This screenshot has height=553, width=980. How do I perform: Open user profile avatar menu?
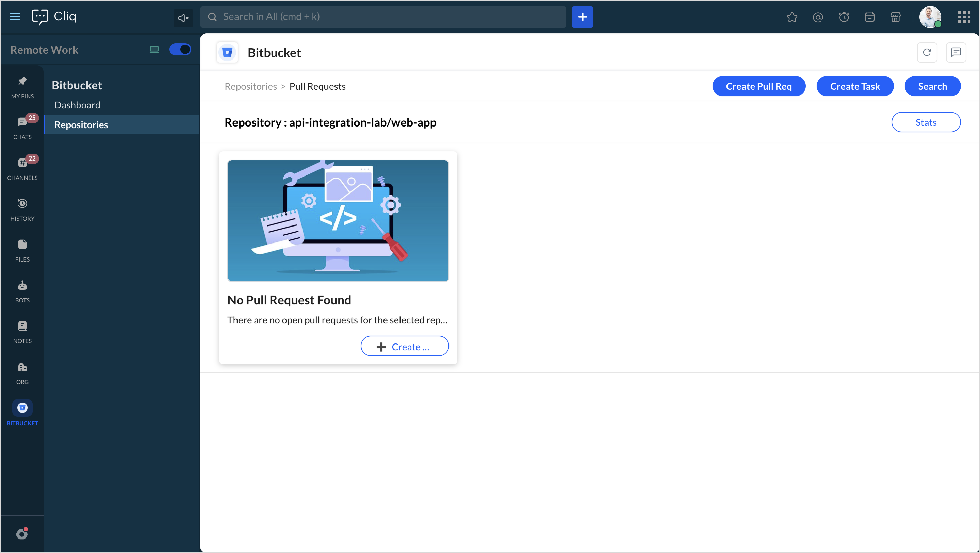[930, 17]
